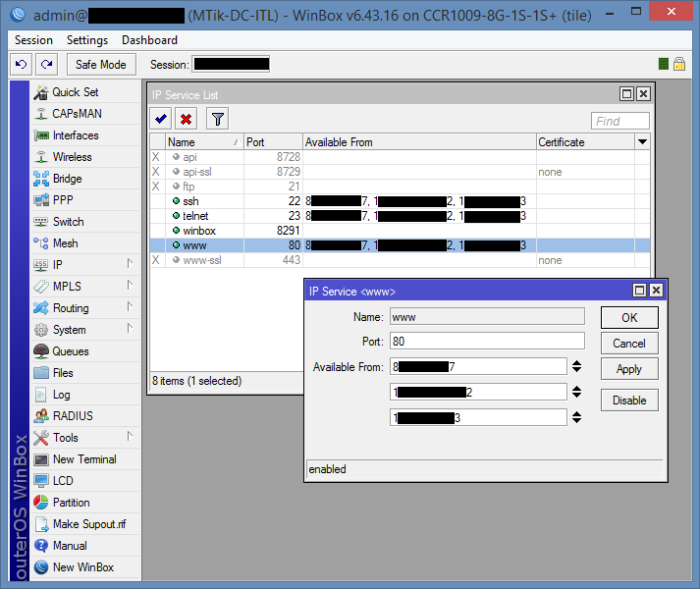The width and height of the screenshot is (700, 589).
Task: Click the Undo arrow toolbar button
Action: pos(21,65)
